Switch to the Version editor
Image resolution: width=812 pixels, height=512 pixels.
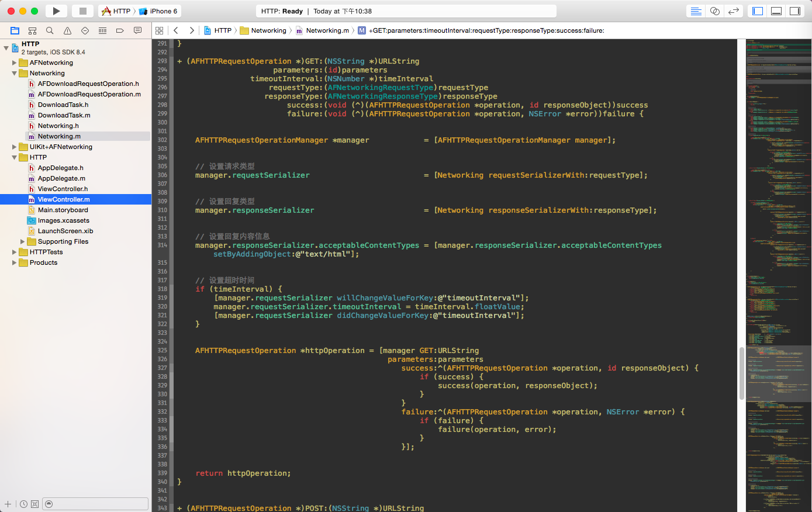pos(733,11)
